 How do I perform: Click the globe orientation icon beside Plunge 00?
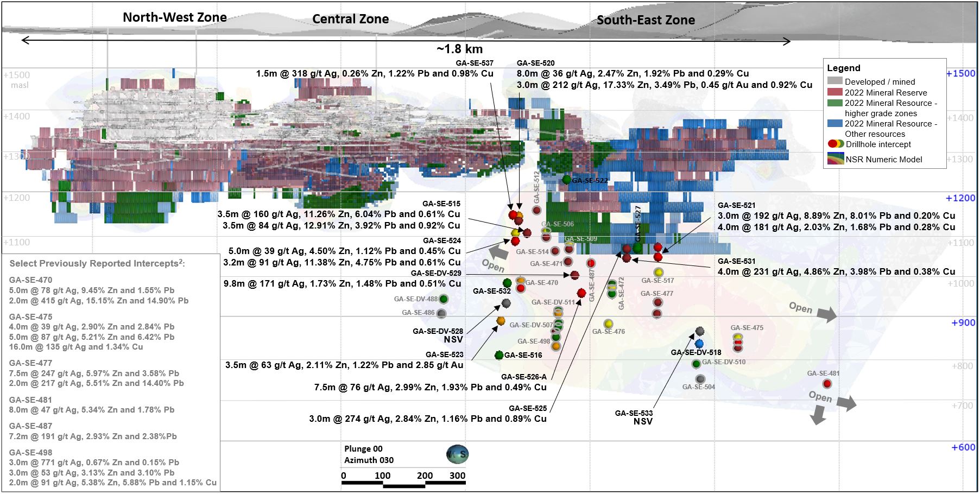(x=457, y=454)
